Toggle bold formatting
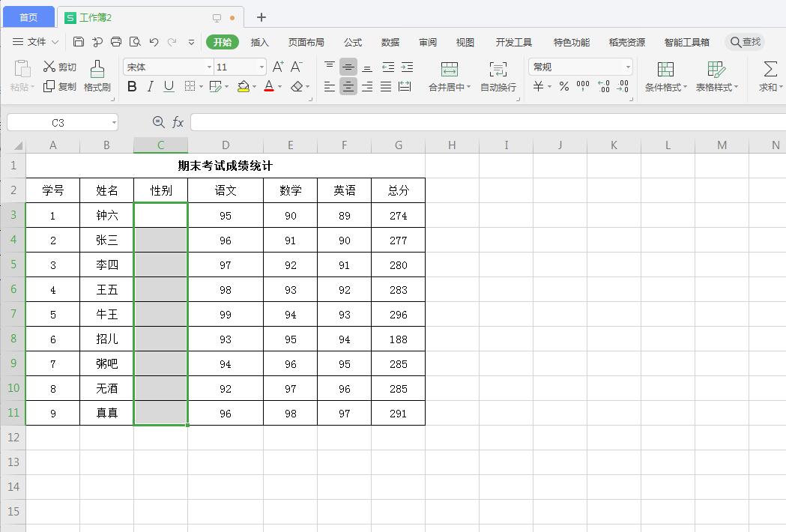This screenshot has width=786, height=532. [132, 86]
